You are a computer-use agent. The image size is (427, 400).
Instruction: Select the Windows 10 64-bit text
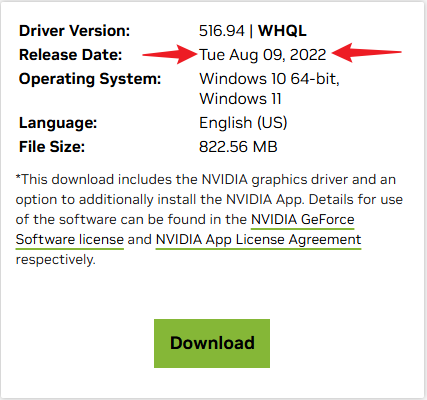[269, 79]
